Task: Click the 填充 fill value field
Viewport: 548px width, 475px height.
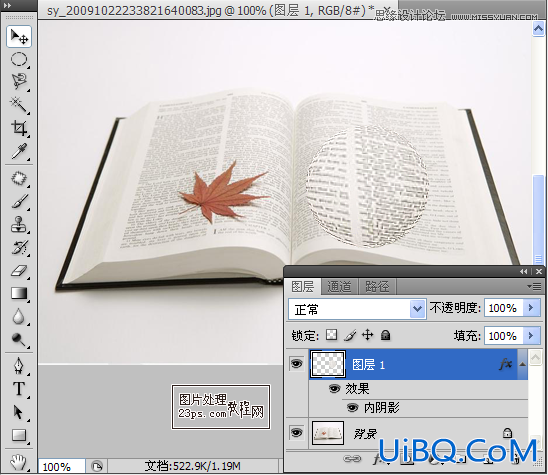Action: coord(504,336)
